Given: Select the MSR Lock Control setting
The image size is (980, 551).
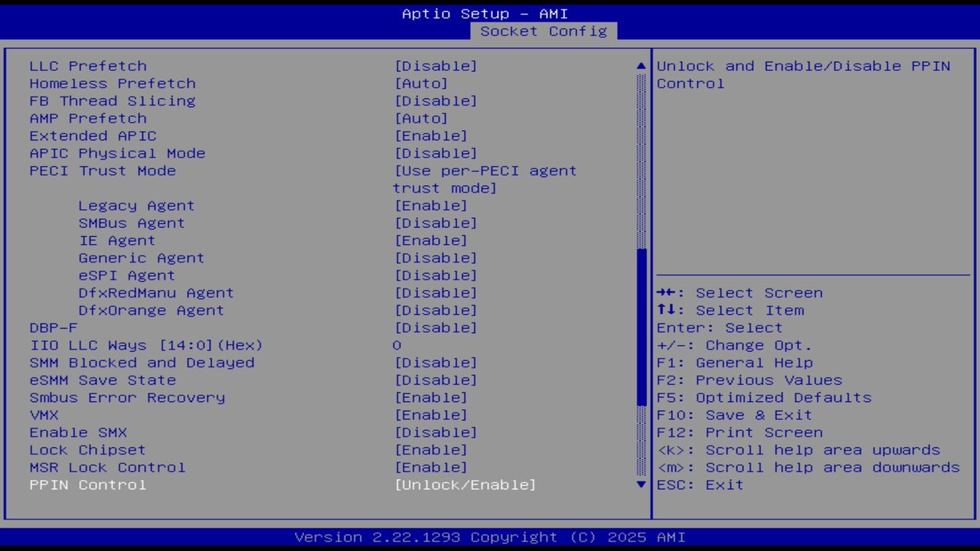Looking at the screenshot, I should click(431, 467).
